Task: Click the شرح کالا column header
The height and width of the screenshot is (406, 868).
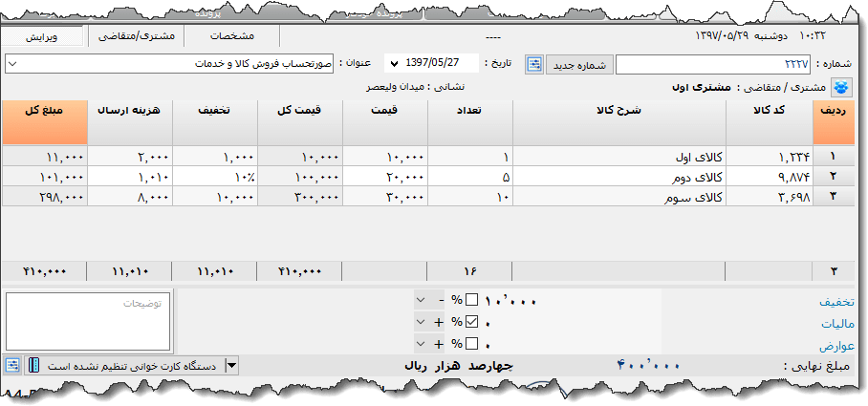Action: click(x=619, y=122)
